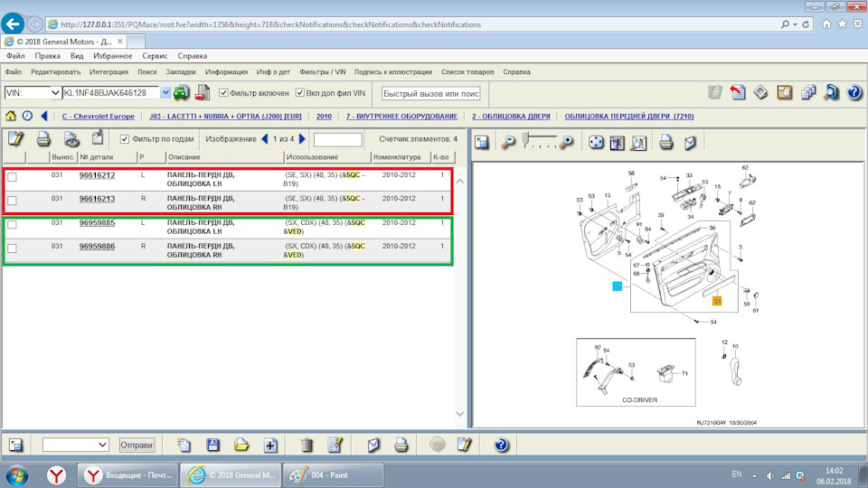Viewport: 868px width, 488px height.
Task: Click the stacked documents icon
Action: coord(808,92)
